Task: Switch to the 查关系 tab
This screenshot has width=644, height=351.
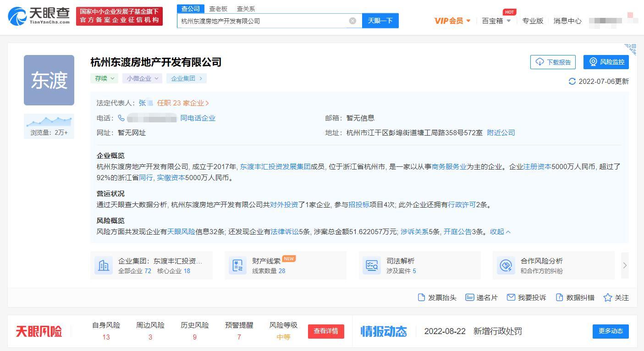Action: pyautogui.click(x=246, y=9)
